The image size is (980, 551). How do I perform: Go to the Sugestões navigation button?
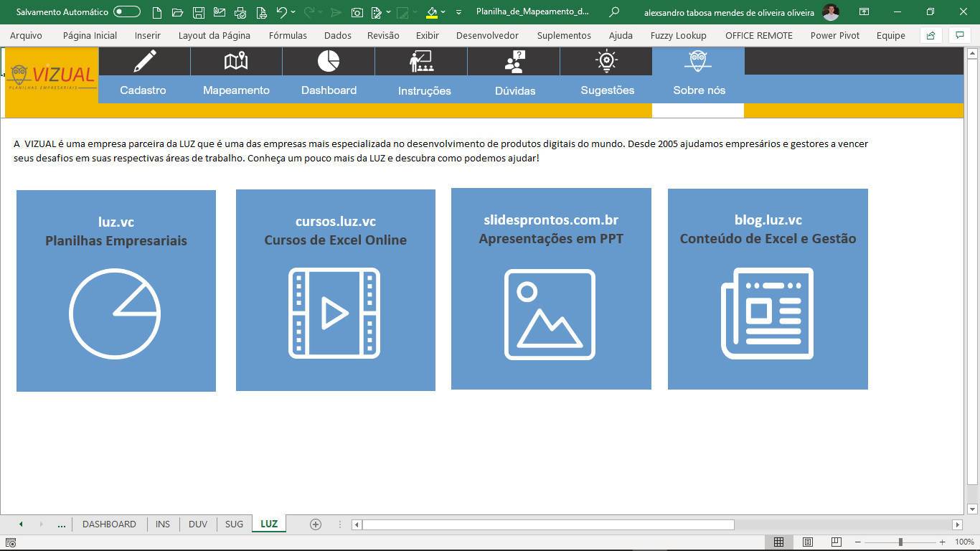(607, 90)
